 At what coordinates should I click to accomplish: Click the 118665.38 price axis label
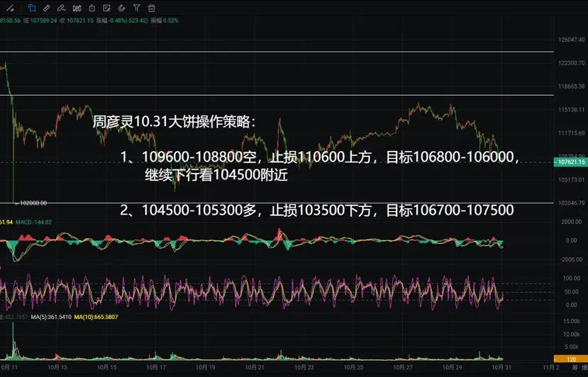coord(571,86)
